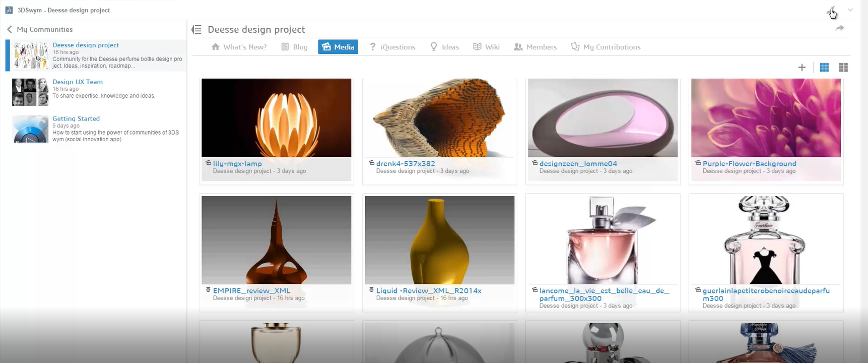Open the Getting Started community link

point(76,118)
